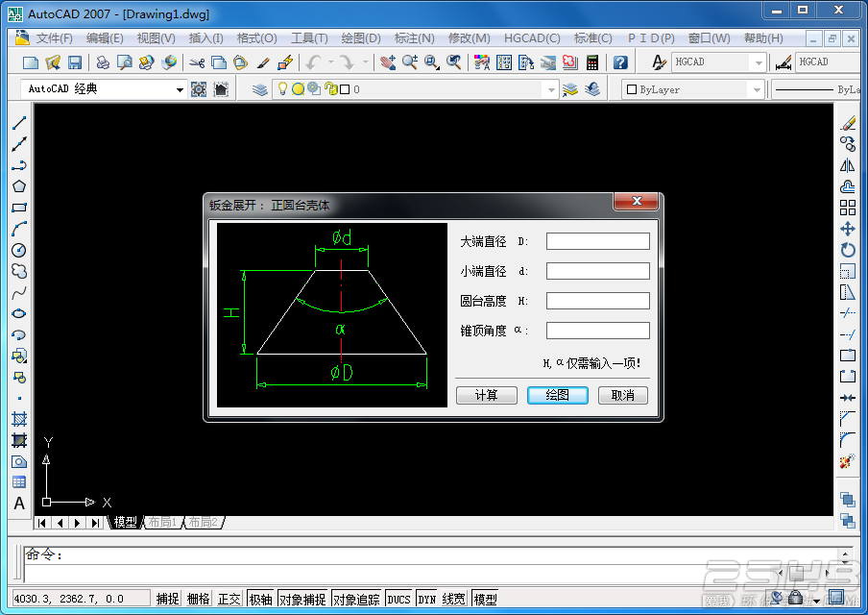Click the 大端直径 D input field
The image size is (868, 615).
click(598, 241)
